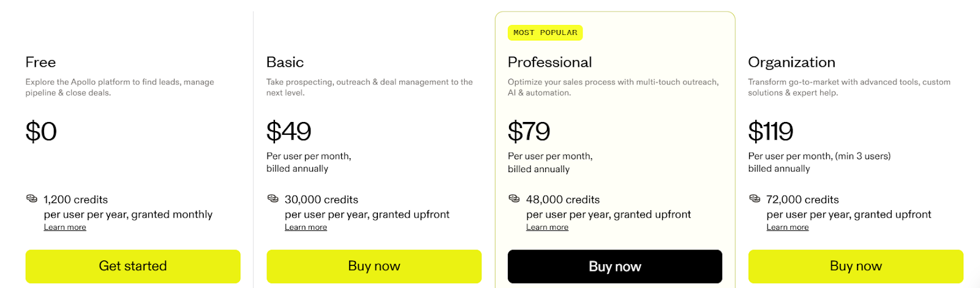The height and width of the screenshot is (288, 980).
Task: Click the coins icon beside 48,000 credits
Action: (x=514, y=199)
